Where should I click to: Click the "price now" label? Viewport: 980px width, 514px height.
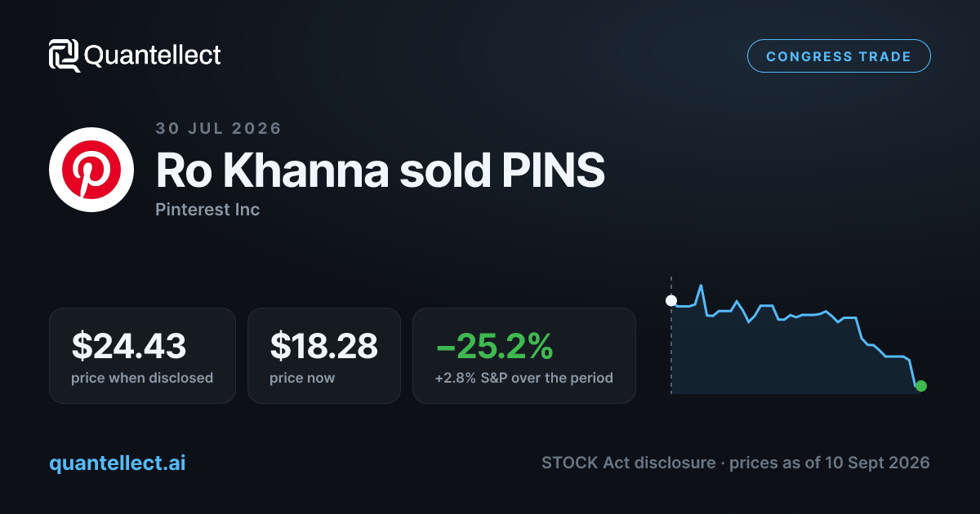302,378
